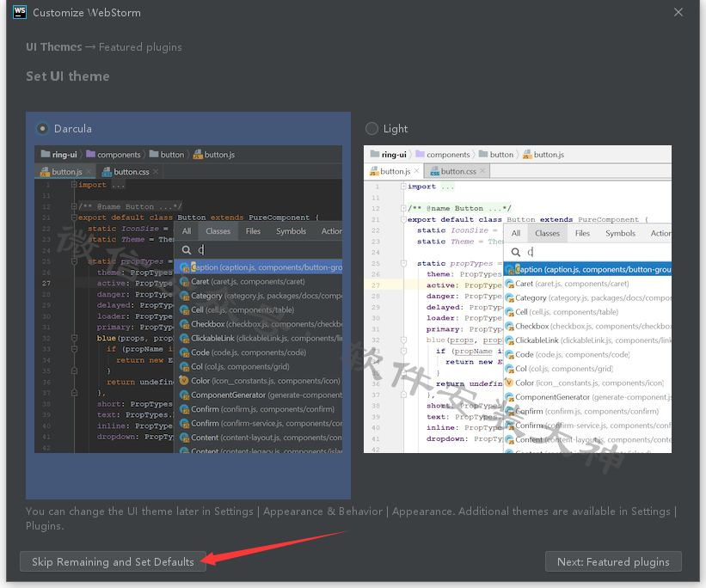The image size is (706, 588).
Task: Click the Darcula theme preview image
Action: (x=188, y=299)
